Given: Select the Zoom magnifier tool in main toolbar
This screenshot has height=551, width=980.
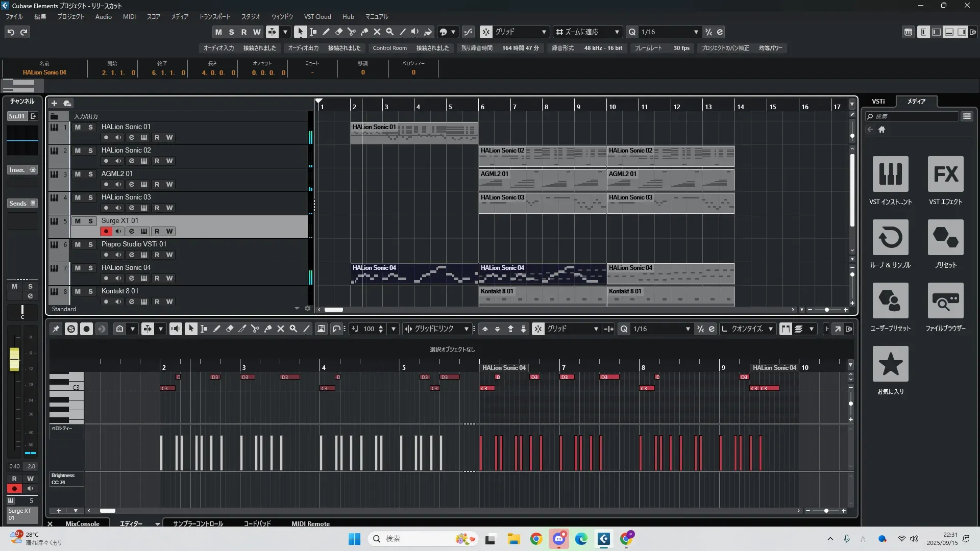Looking at the screenshot, I should 390,32.
